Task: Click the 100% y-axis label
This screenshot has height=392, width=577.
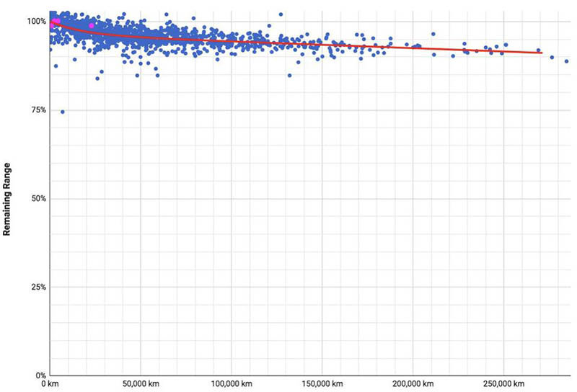Action: pos(35,22)
